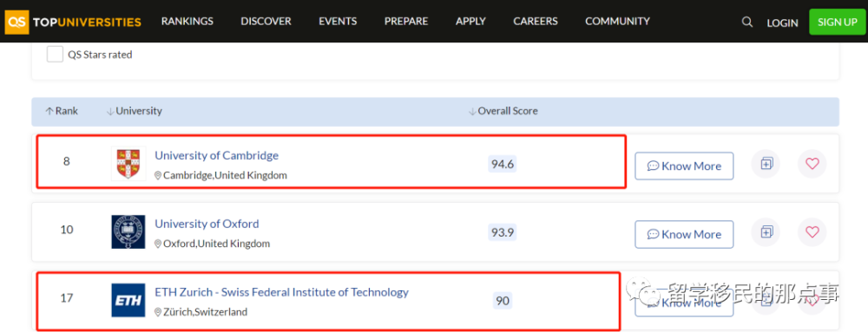Screen dimensions: 868x332
Task: Open the University of Cambridge link
Action: click(216, 155)
